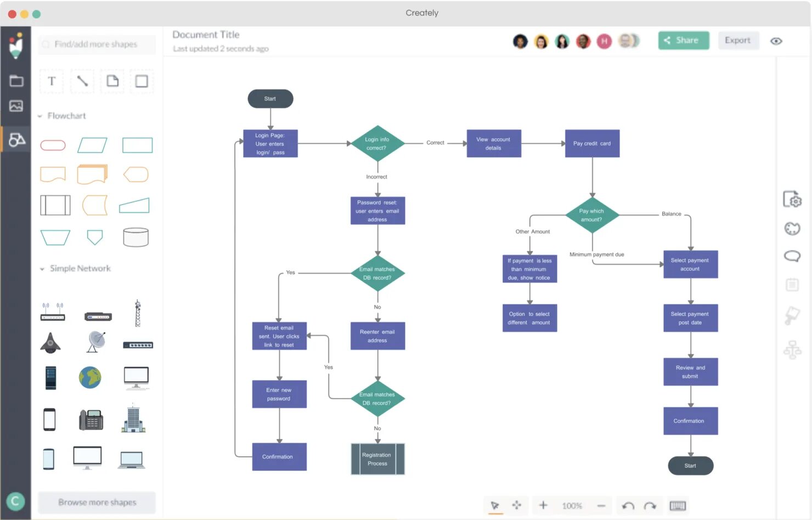Screen dimensions: 812x520
Task: Open the color palette styling icon
Action: pos(792,228)
